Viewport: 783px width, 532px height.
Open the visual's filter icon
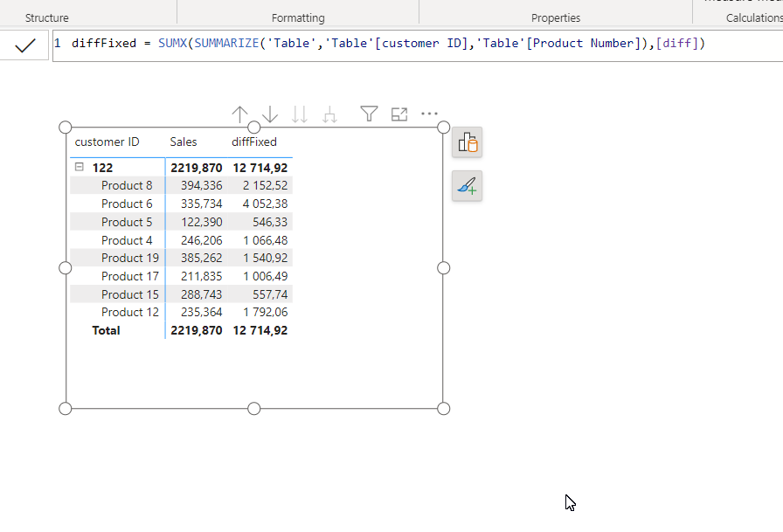coord(369,114)
